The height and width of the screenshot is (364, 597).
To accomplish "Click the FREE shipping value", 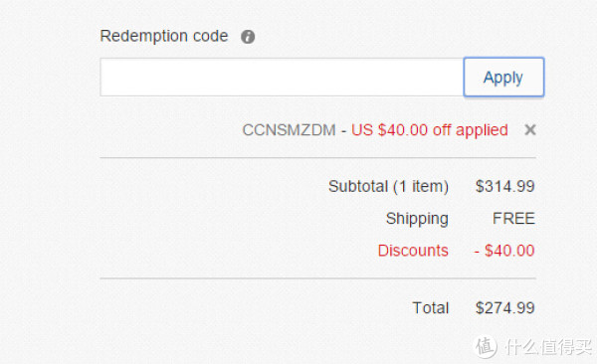I will coord(513,219).
